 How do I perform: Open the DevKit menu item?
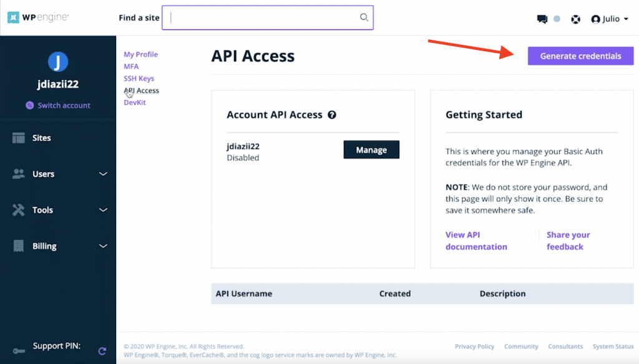[x=135, y=102]
